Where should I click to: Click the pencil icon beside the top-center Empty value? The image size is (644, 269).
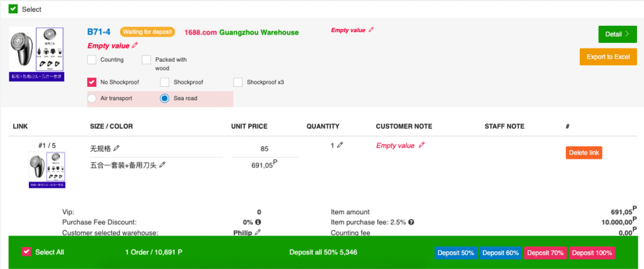point(371,30)
